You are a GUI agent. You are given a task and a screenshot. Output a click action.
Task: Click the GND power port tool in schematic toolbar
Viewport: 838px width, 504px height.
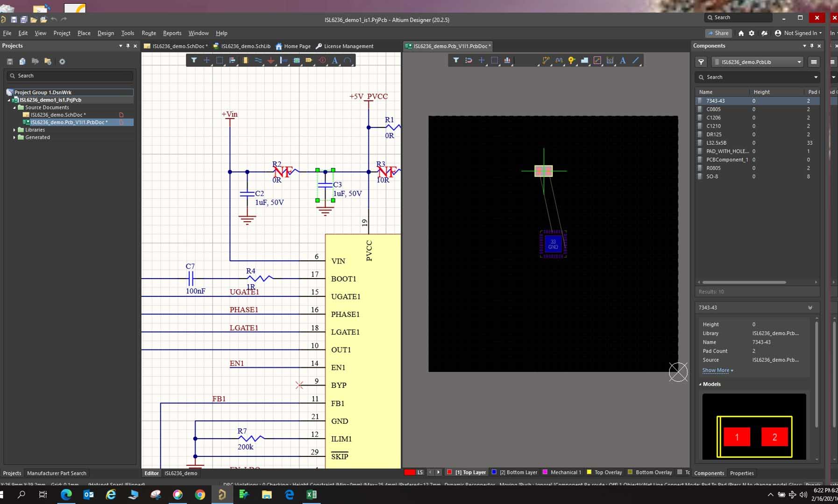(271, 60)
